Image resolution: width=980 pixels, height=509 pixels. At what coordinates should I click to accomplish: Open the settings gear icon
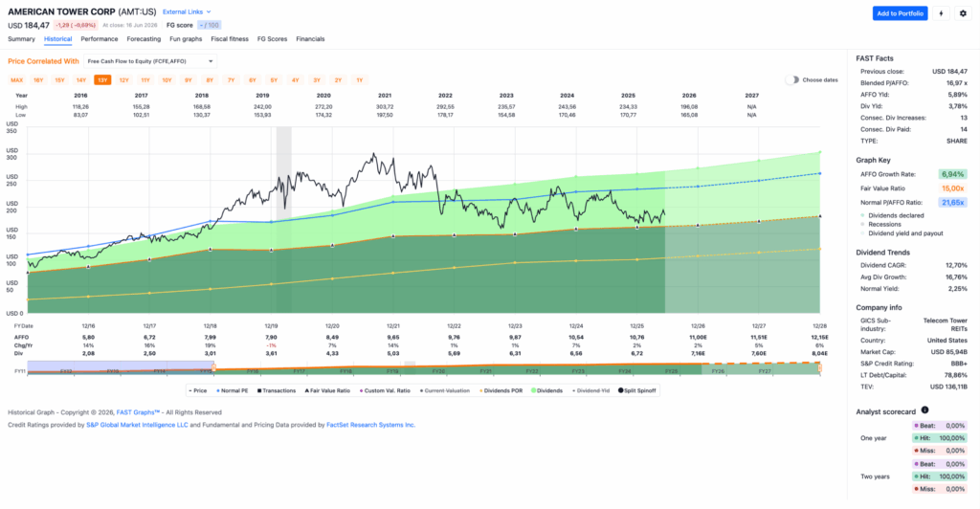point(963,13)
